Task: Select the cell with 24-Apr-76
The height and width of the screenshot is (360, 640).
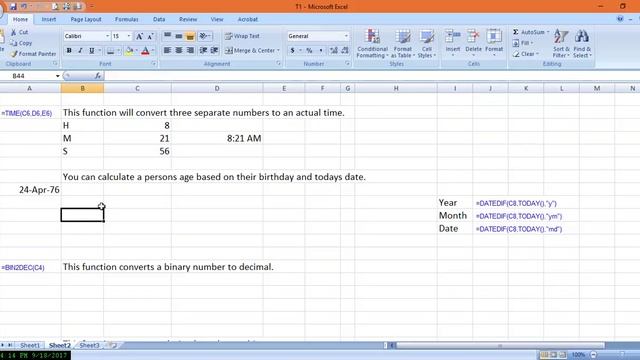Action: click(x=30, y=190)
